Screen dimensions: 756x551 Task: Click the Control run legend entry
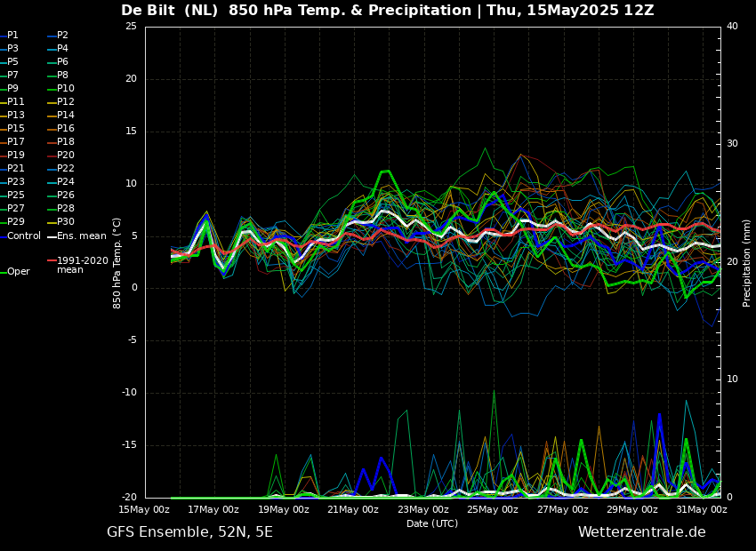(23, 236)
